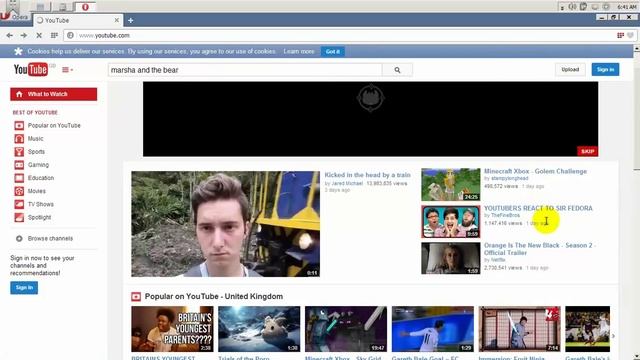This screenshot has height=360, width=640.
Task: Open Minecraft Xbox - Golem Challenge title link
Action: point(535,171)
